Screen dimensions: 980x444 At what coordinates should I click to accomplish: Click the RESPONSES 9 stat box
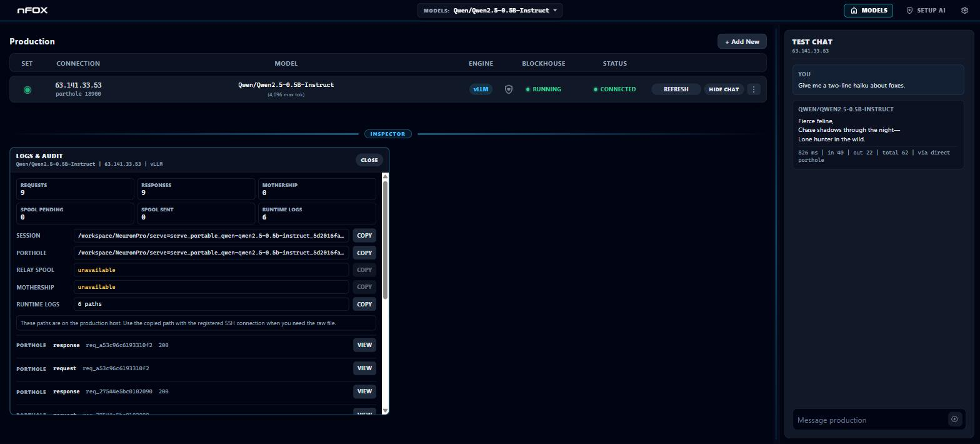(196, 189)
